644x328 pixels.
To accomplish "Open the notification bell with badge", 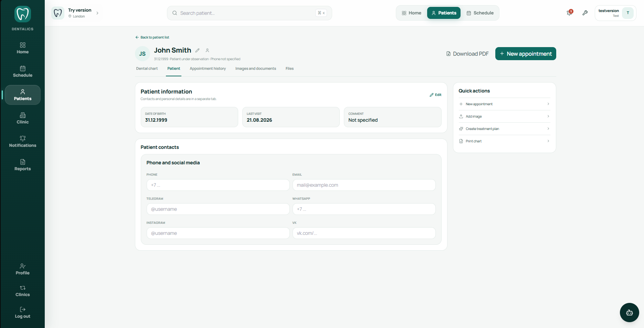I will pos(570,13).
